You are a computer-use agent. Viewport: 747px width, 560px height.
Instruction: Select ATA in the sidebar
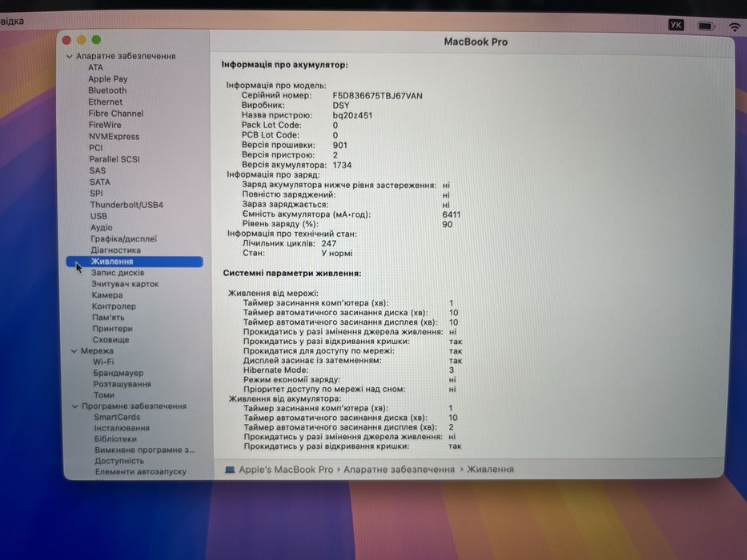tap(95, 68)
